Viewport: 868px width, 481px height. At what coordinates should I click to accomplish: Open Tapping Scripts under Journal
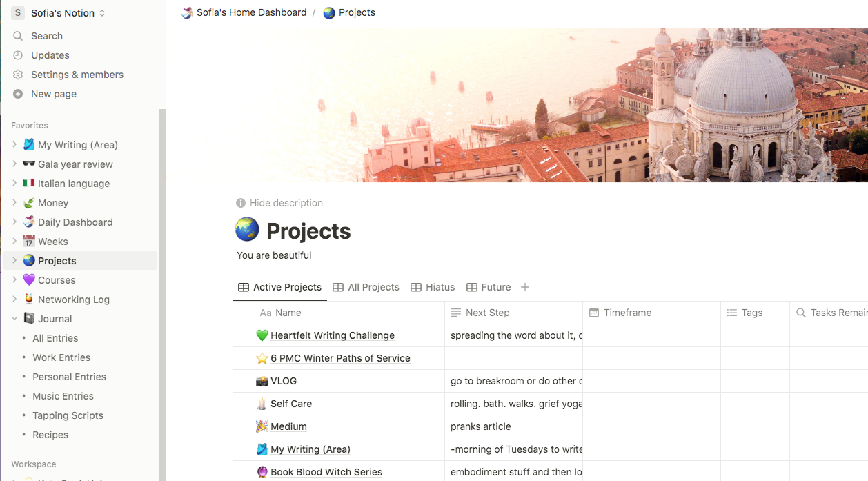(x=68, y=415)
